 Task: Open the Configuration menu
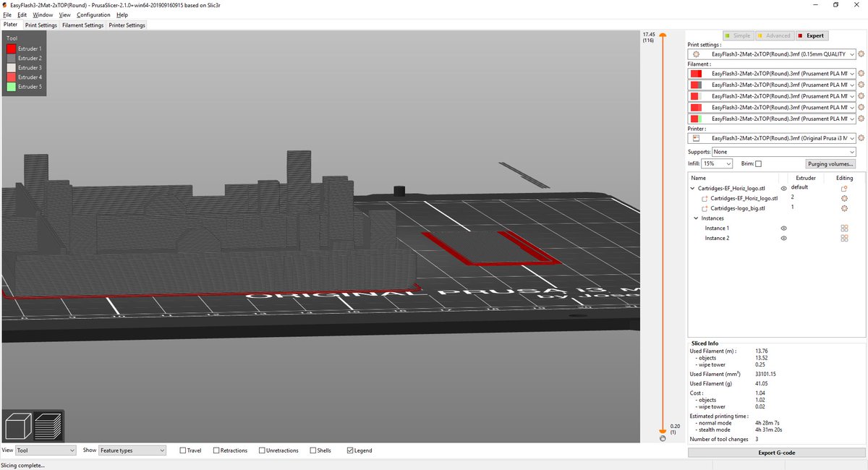[93, 14]
